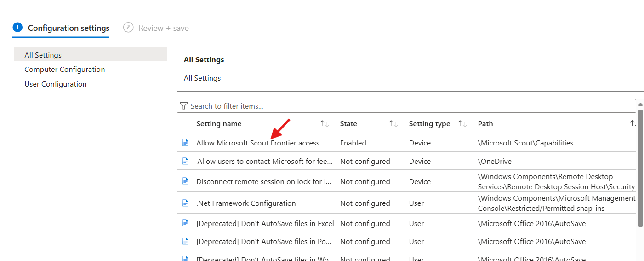Click the document icon beside Allow Microsoft Scout Frontier access
The image size is (644, 261).
point(185,143)
